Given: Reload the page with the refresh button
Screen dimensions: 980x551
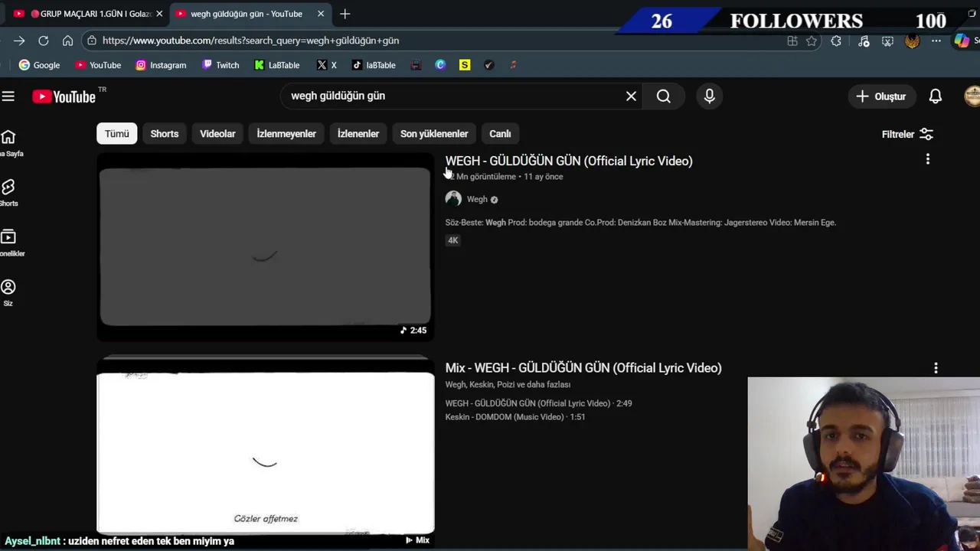Looking at the screenshot, I should [44, 41].
